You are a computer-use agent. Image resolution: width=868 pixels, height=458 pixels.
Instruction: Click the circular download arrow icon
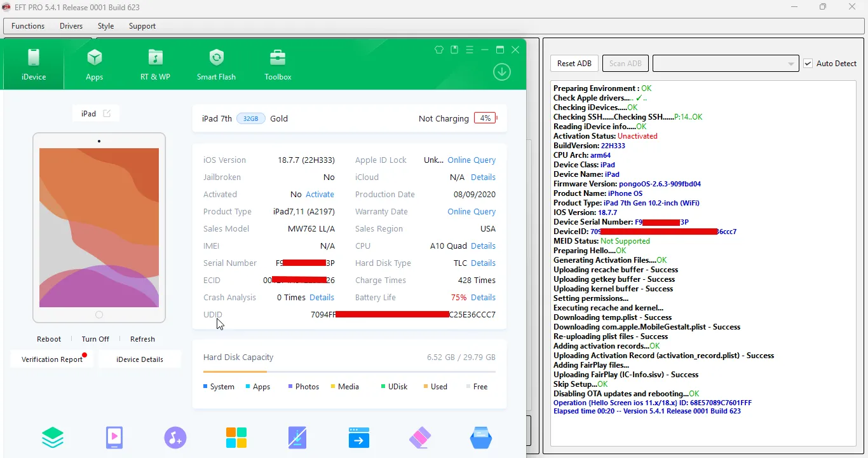tap(502, 72)
